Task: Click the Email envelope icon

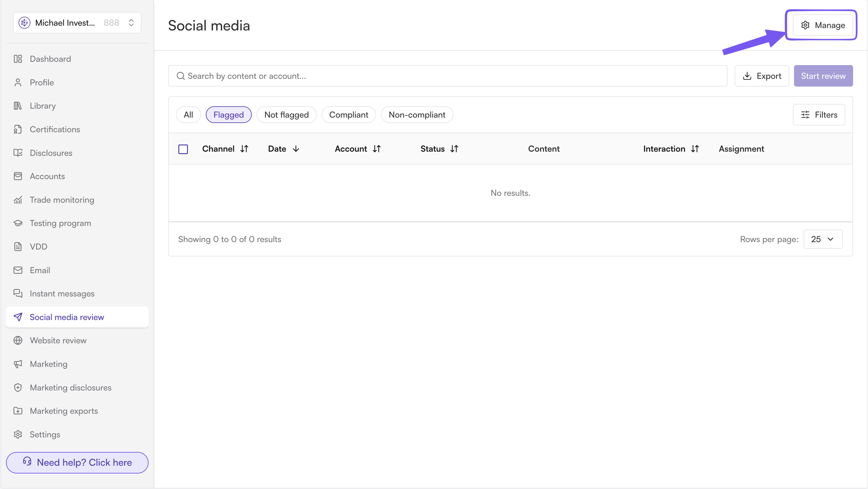Action: (18, 270)
